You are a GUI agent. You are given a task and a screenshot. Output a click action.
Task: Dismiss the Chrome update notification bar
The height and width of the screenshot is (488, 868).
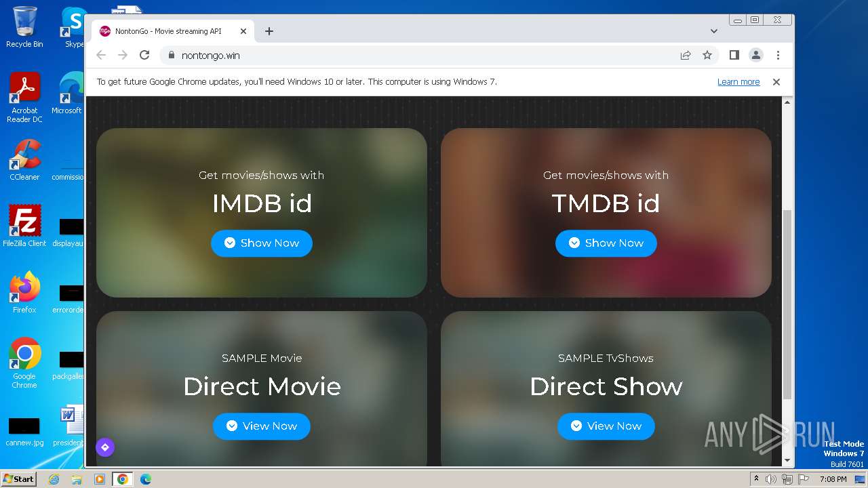coord(776,82)
